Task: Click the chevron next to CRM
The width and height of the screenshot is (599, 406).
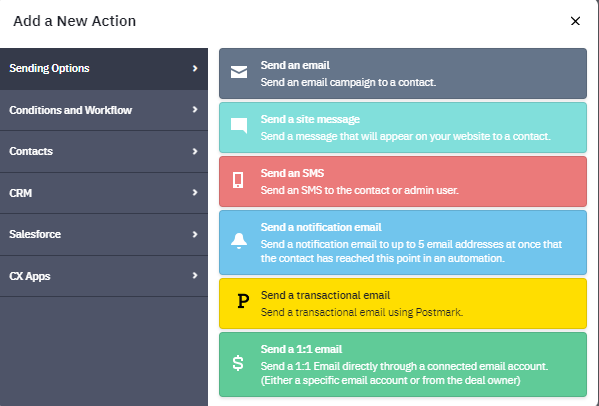Action: pyautogui.click(x=195, y=192)
